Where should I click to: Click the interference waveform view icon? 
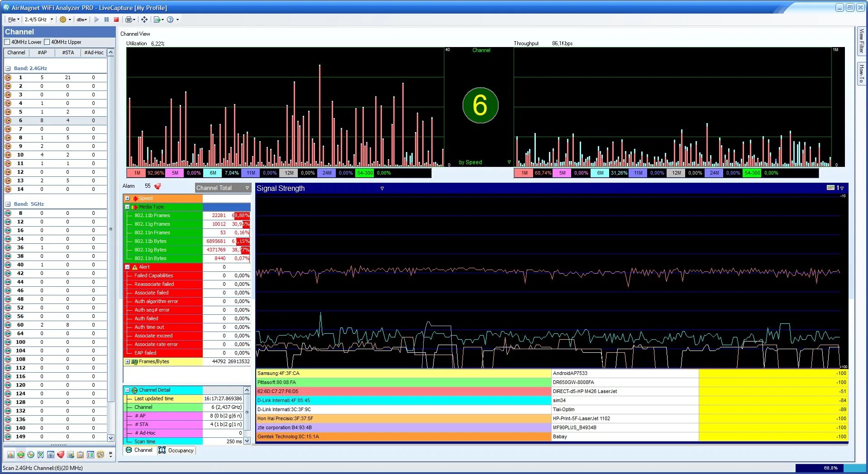(x=31, y=455)
